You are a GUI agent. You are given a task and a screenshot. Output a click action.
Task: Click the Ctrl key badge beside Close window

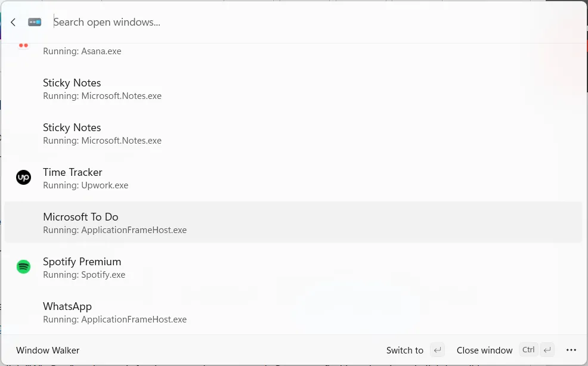528,350
